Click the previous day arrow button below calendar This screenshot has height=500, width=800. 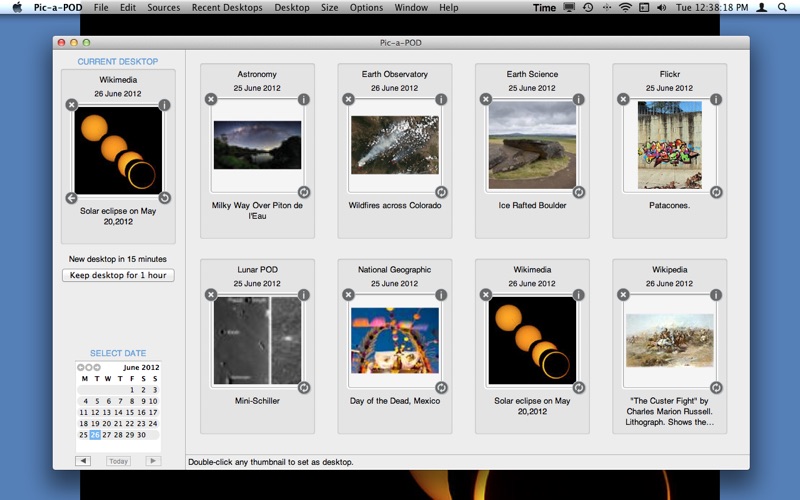(x=83, y=461)
